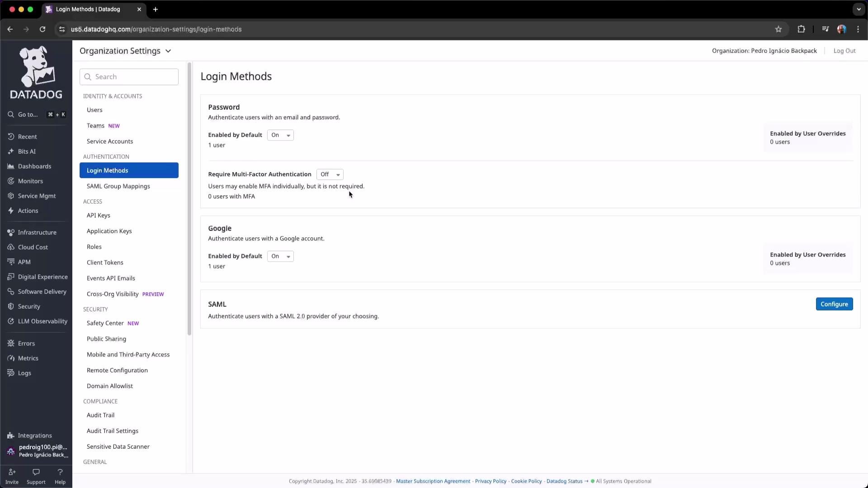Open Mobile and Third-Party Access
This screenshot has height=488, width=868.
click(x=129, y=355)
